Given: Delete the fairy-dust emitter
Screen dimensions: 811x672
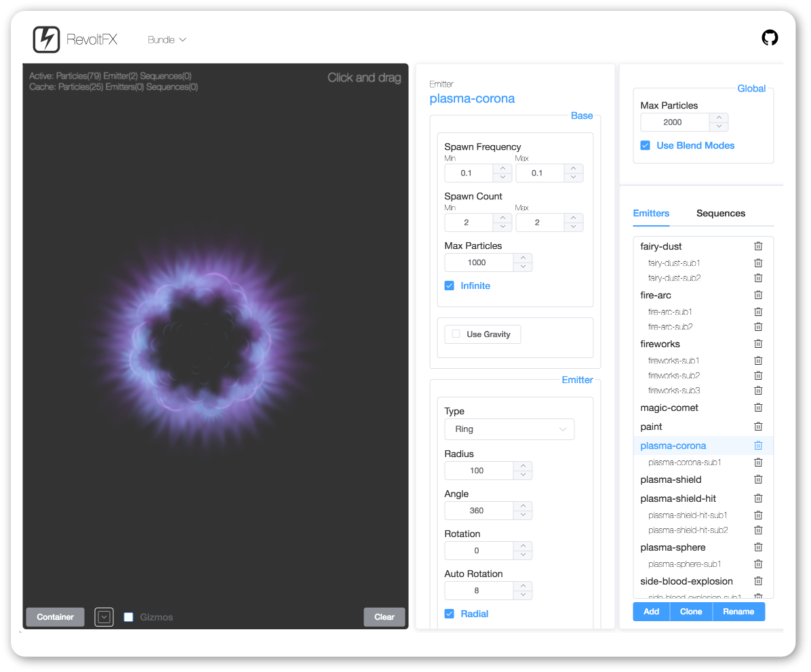Looking at the screenshot, I should coord(758,246).
